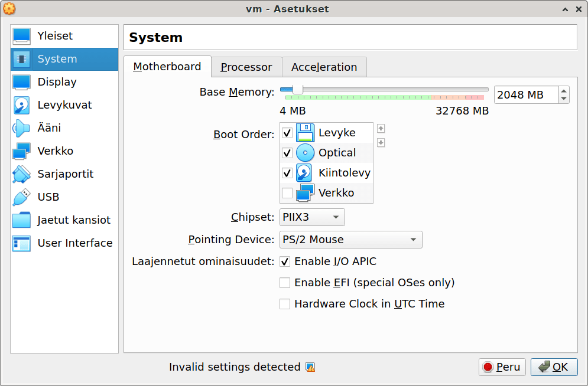Enable EFI (special OSes only) checkbox
The height and width of the screenshot is (386, 588).
pyautogui.click(x=285, y=283)
